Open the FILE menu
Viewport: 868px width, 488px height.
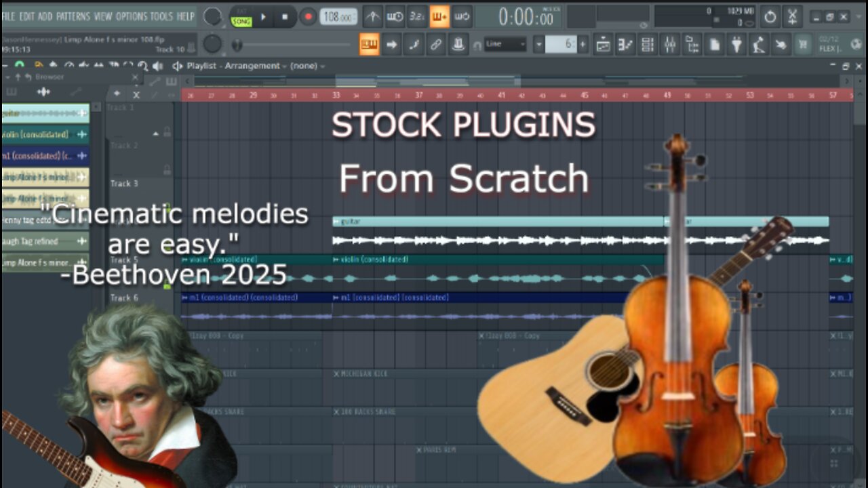[8, 16]
